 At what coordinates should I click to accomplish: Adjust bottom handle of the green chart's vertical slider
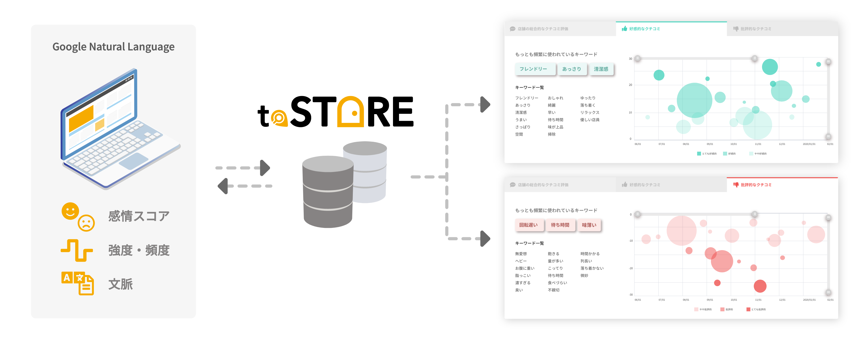[828, 136]
